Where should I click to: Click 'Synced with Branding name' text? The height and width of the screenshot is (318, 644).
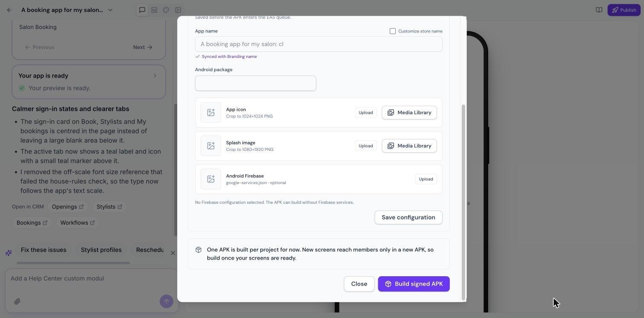coord(229,57)
